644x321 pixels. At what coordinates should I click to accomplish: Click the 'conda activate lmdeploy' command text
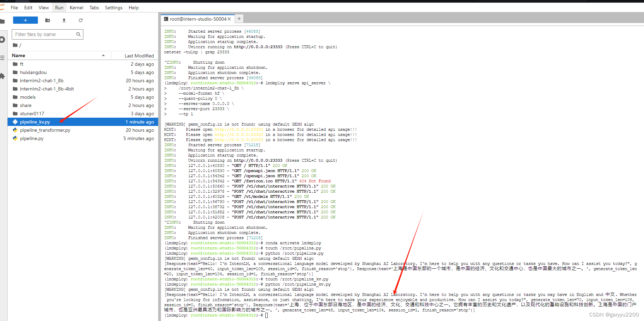coord(293,243)
